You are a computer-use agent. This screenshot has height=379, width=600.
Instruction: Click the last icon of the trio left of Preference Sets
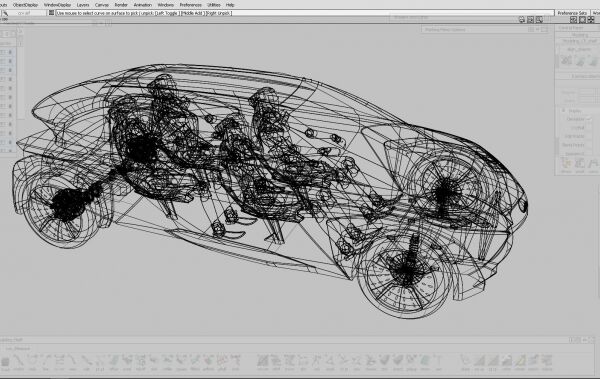coord(539,20)
